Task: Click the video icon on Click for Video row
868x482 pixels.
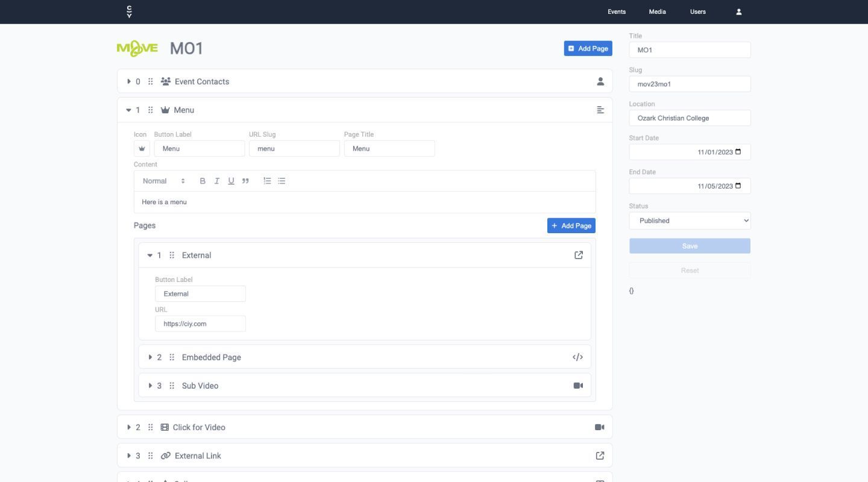Action: click(x=599, y=427)
